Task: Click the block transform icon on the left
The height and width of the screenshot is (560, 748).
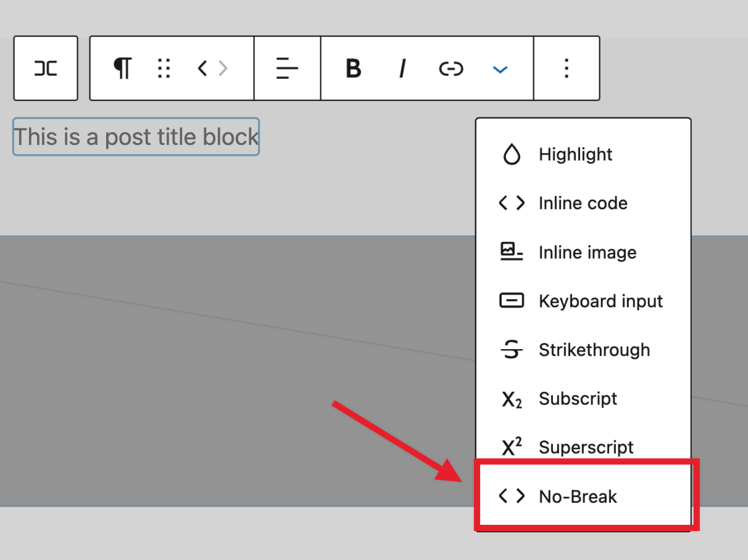Action: (45, 68)
